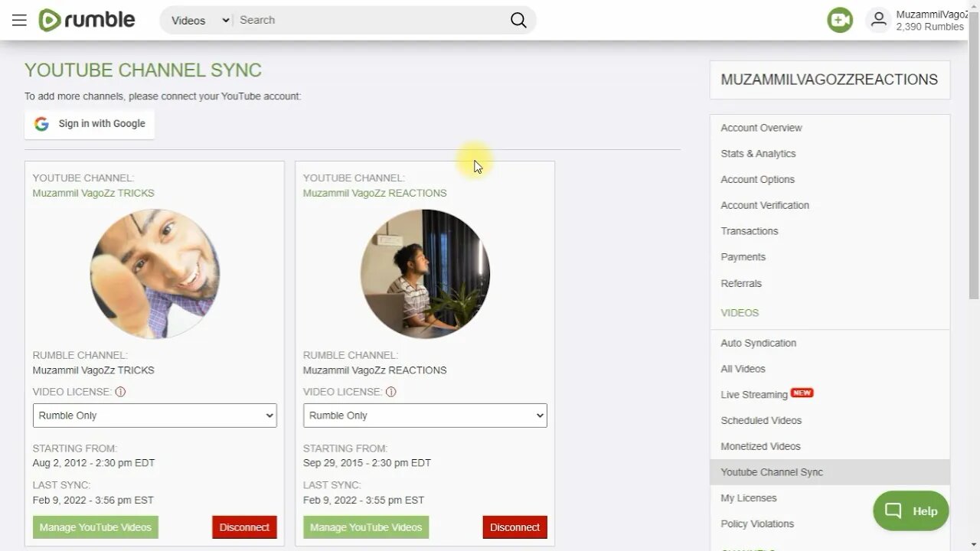The height and width of the screenshot is (551, 980).
Task: Click the 'Feb 9, 2022 - 3:56 pm EST' sync time
Action: click(x=93, y=500)
